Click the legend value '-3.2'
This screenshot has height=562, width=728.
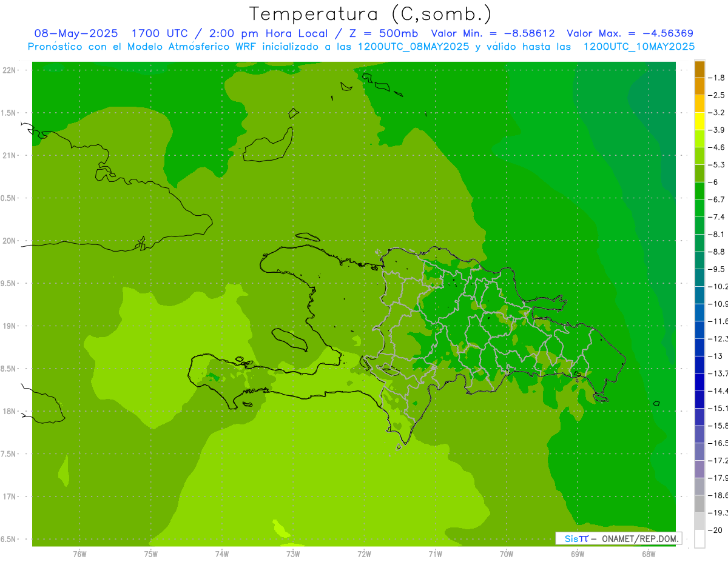(718, 113)
